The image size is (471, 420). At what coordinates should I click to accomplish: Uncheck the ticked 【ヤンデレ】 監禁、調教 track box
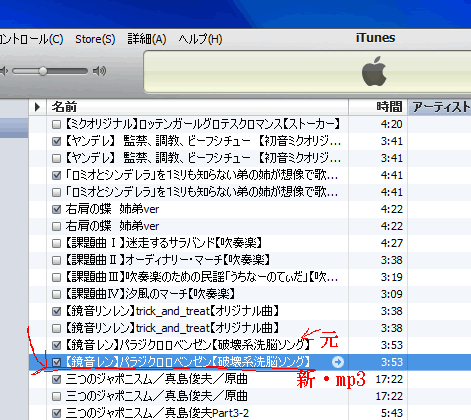point(57,141)
